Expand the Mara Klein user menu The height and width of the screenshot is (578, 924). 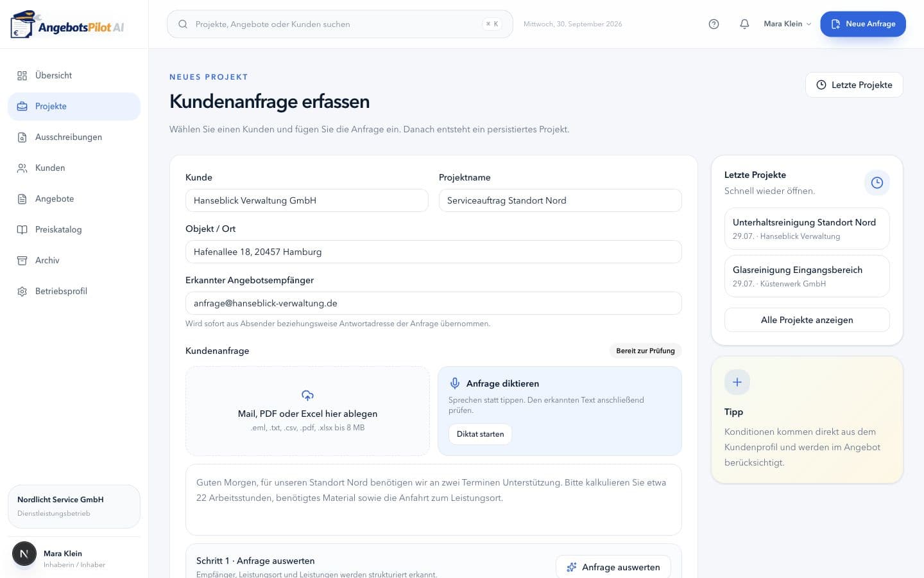pos(787,24)
